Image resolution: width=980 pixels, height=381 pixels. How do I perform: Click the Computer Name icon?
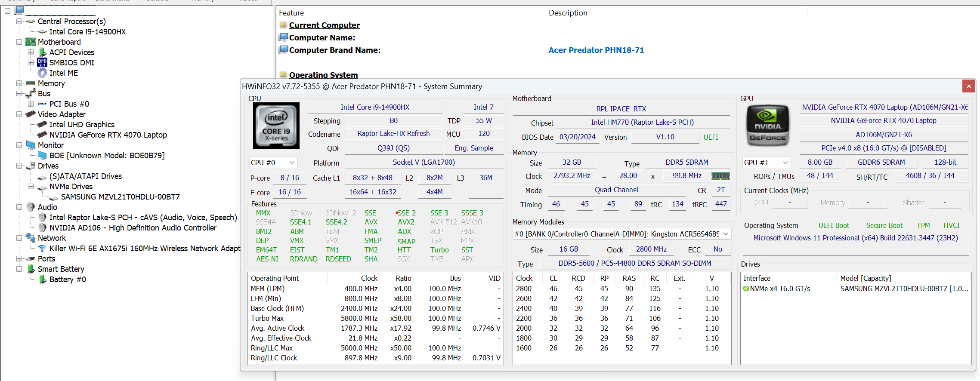(x=283, y=37)
